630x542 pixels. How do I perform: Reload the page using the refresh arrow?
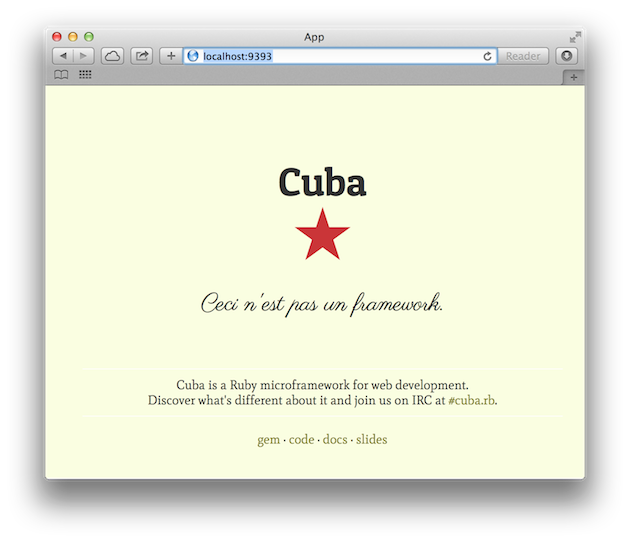pyautogui.click(x=488, y=56)
